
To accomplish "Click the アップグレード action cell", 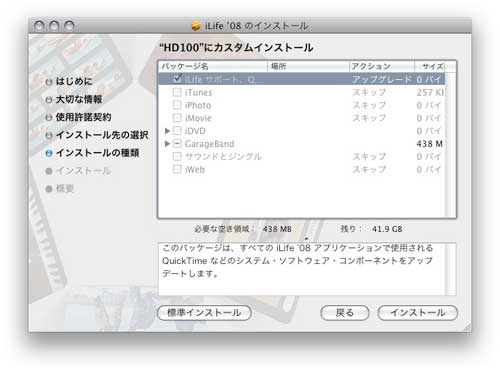I will tap(382, 79).
